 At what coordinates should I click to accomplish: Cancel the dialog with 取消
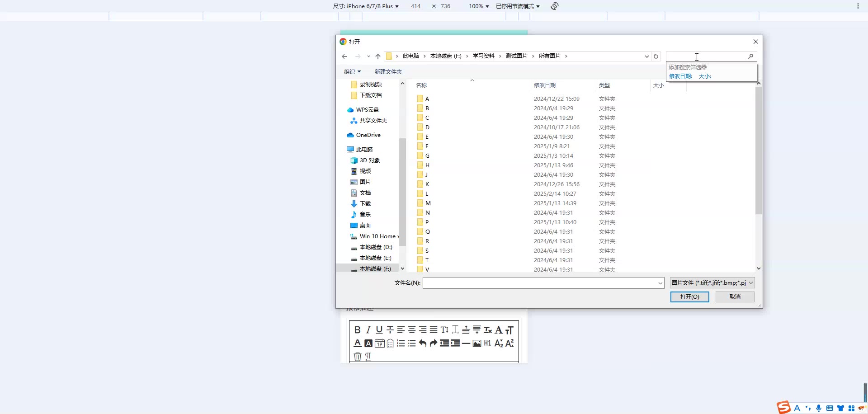click(x=735, y=297)
